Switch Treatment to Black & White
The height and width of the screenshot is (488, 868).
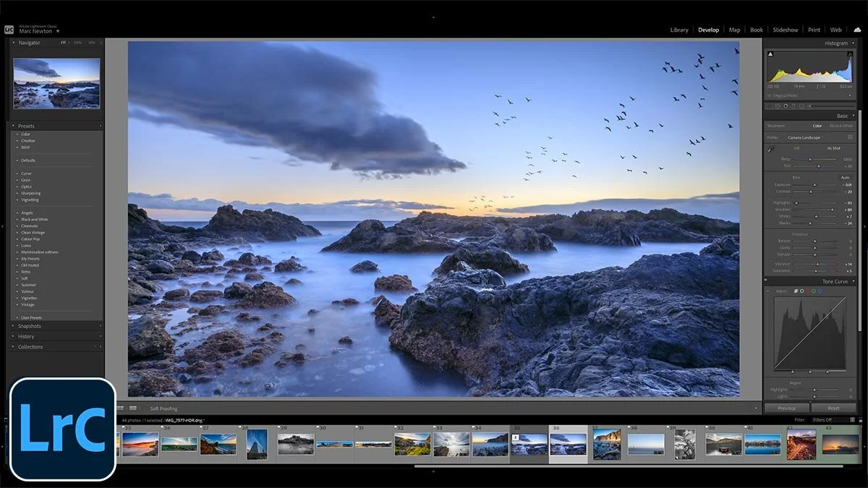pyautogui.click(x=841, y=126)
